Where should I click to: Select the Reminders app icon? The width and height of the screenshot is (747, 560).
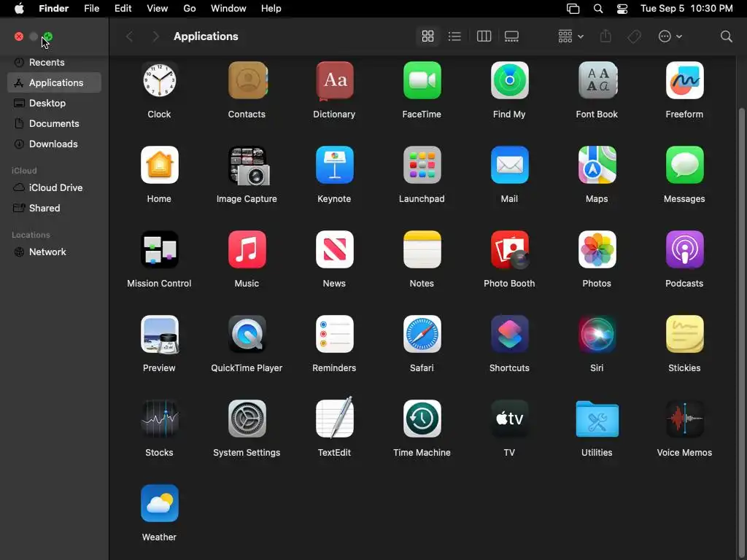[x=334, y=334]
